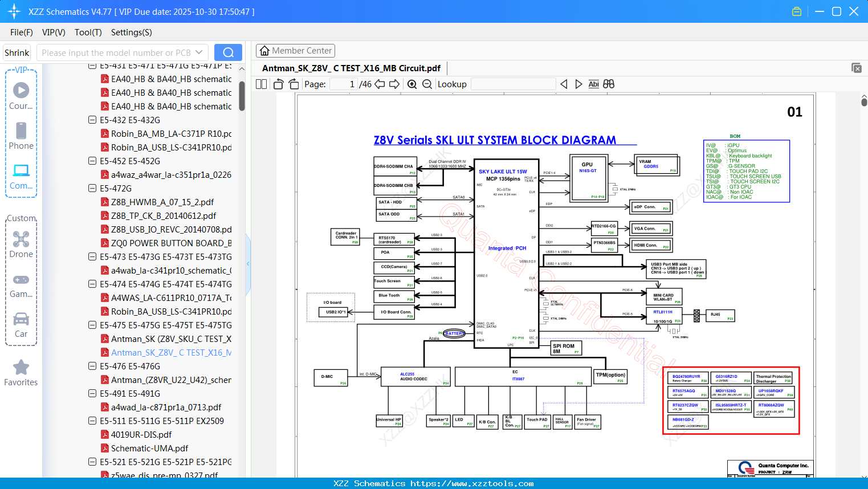
Task: Click the file tree vertical scrollbar
Action: [242, 95]
